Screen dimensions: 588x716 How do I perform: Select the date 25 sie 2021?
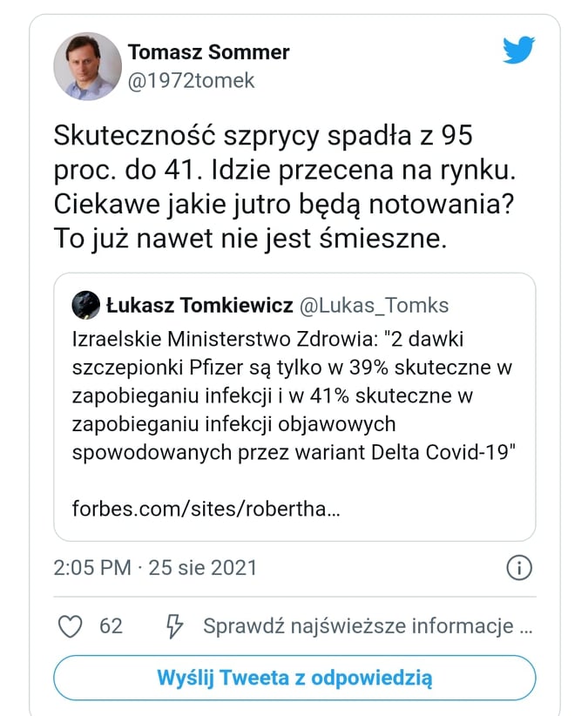point(202,568)
